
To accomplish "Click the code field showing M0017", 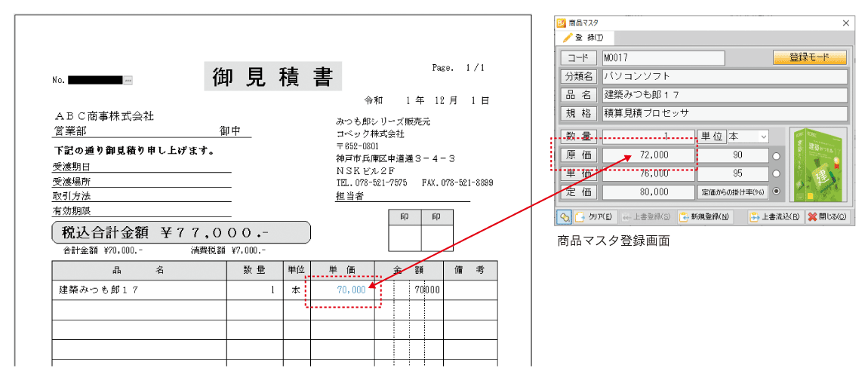I will [663, 57].
